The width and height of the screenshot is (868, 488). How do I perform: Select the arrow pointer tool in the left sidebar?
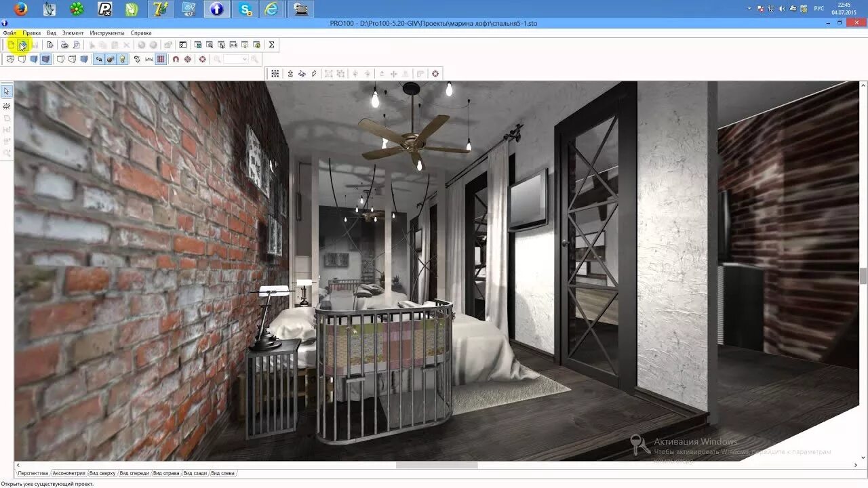(7, 91)
